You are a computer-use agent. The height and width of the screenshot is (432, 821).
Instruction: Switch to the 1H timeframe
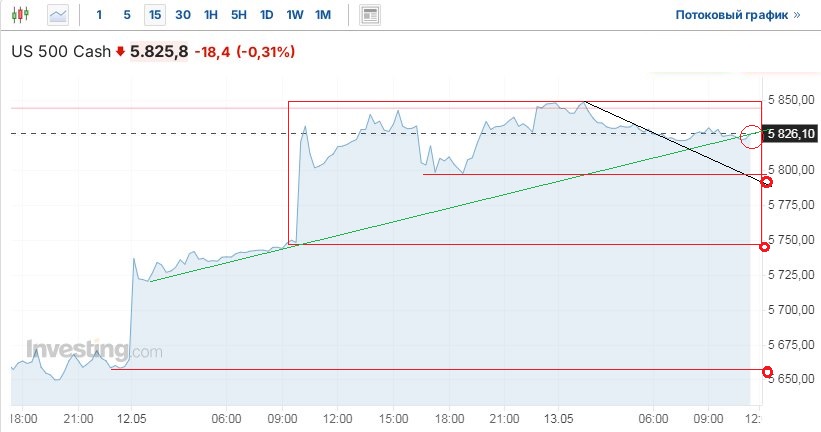pos(210,15)
